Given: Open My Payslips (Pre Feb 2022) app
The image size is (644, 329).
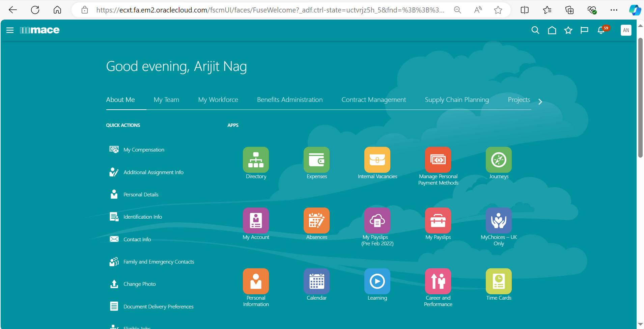Looking at the screenshot, I should tap(377, 220).
